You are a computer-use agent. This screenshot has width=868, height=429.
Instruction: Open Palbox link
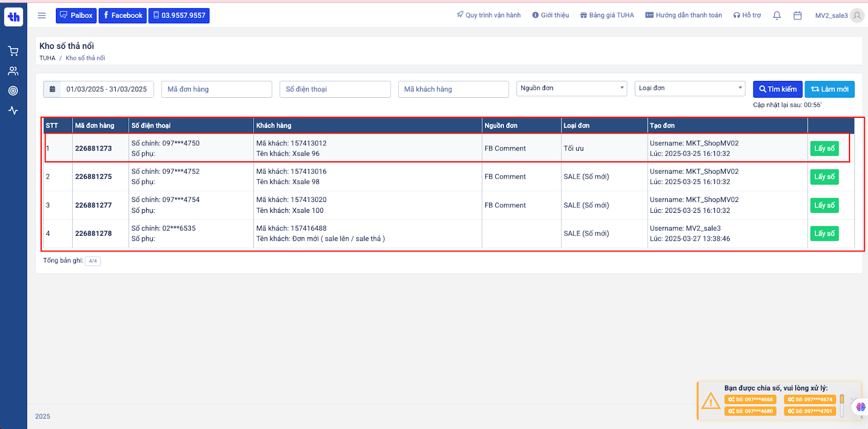[76, 15]
